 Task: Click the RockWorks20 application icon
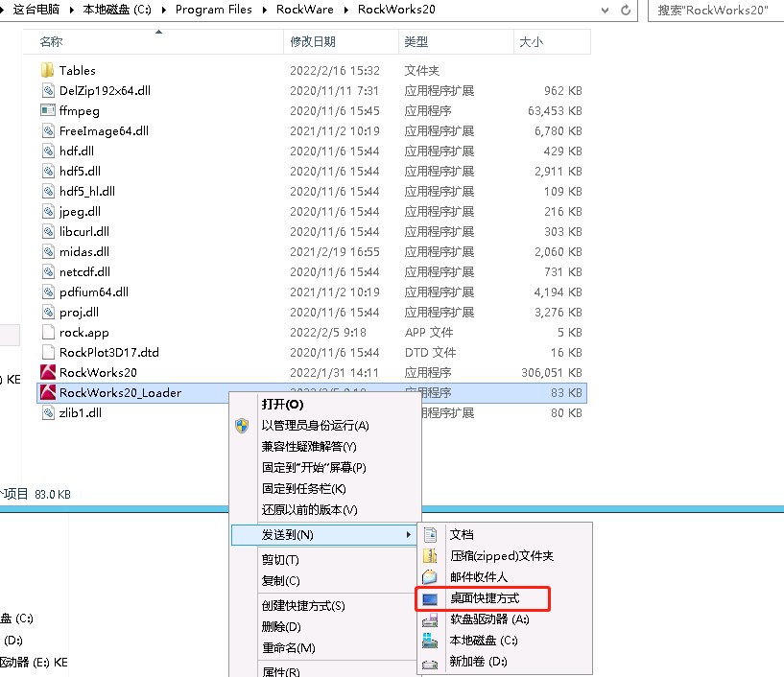48,372
